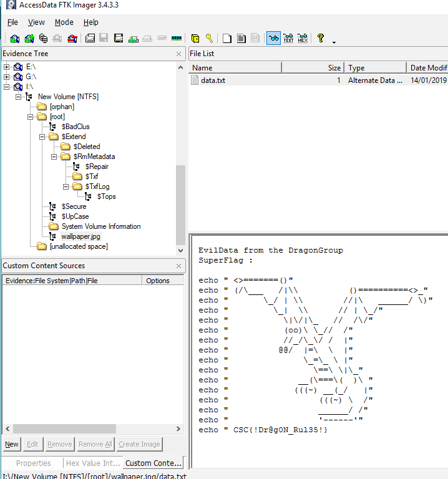Viewport: 448px width, 479px height.
Task: Click the grayed Export Disk Image icon
Action: pyautogui.click(x=104, y=38)
